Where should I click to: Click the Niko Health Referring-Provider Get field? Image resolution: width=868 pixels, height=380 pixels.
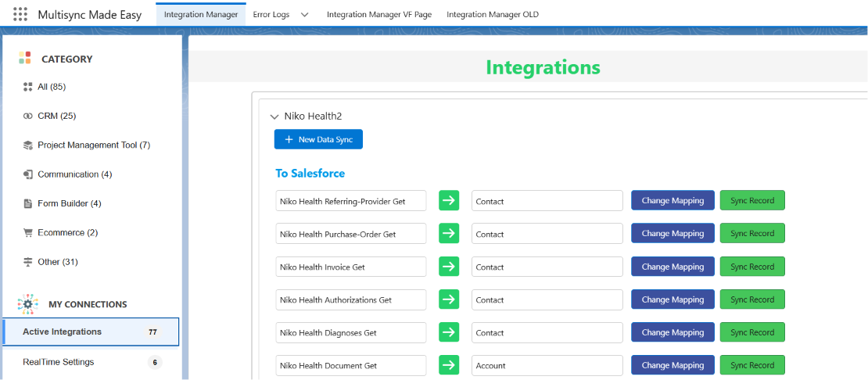point(351,201)
